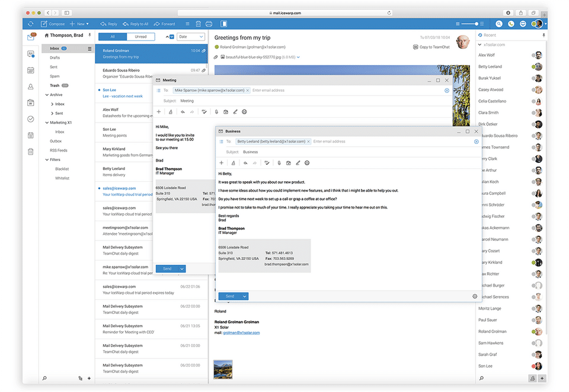
Task: Send the Business email
Action: (230, 297)
